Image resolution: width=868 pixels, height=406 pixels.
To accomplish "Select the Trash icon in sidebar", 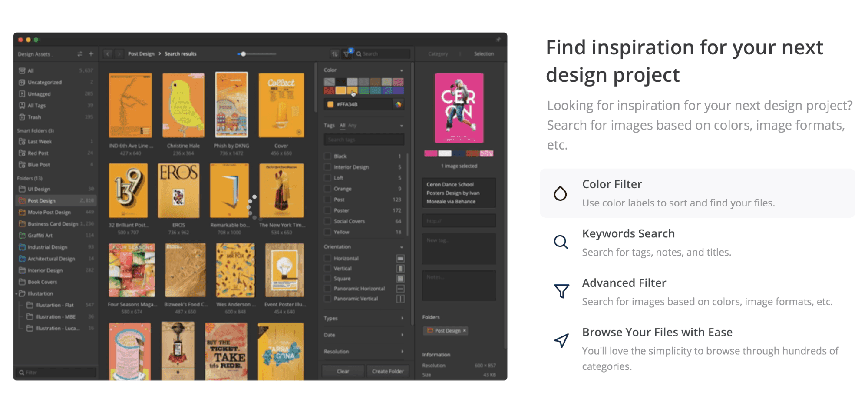I will [x=22, y=117].
